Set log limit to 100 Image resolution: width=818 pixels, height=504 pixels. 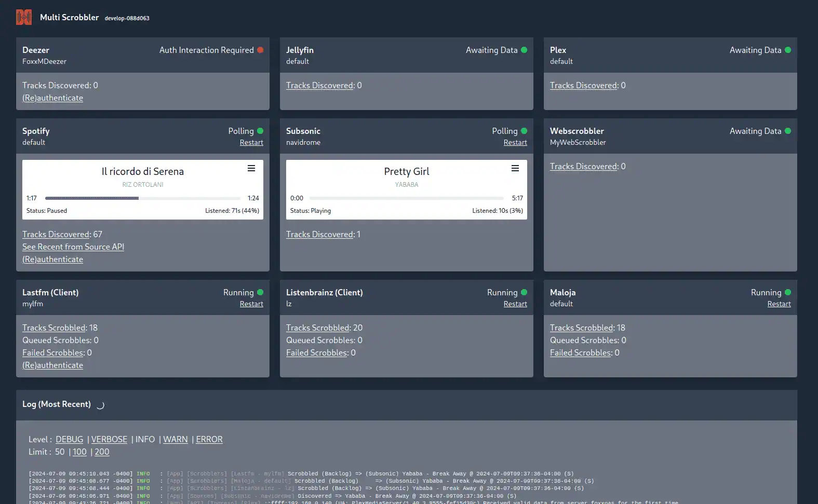79,452
